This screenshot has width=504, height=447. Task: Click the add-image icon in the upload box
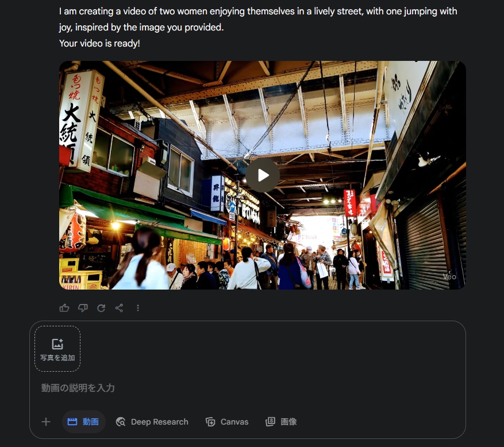(x=57, y=344)
